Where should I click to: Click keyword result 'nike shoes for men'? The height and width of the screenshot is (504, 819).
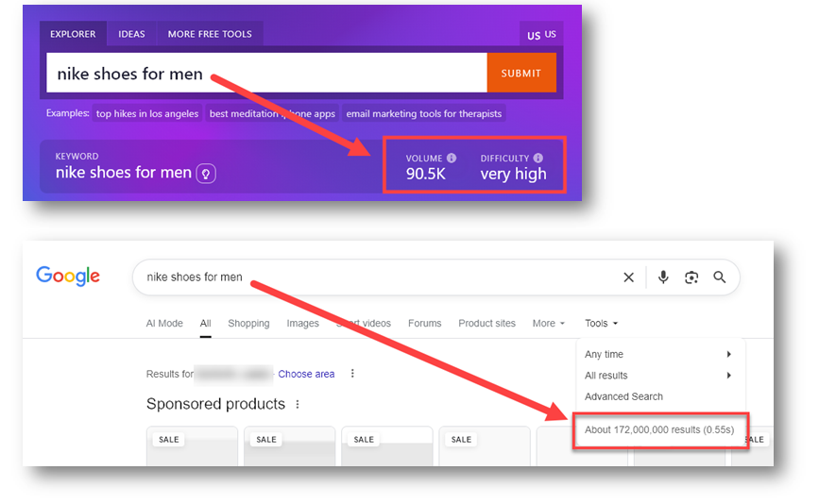coord(124,172)
